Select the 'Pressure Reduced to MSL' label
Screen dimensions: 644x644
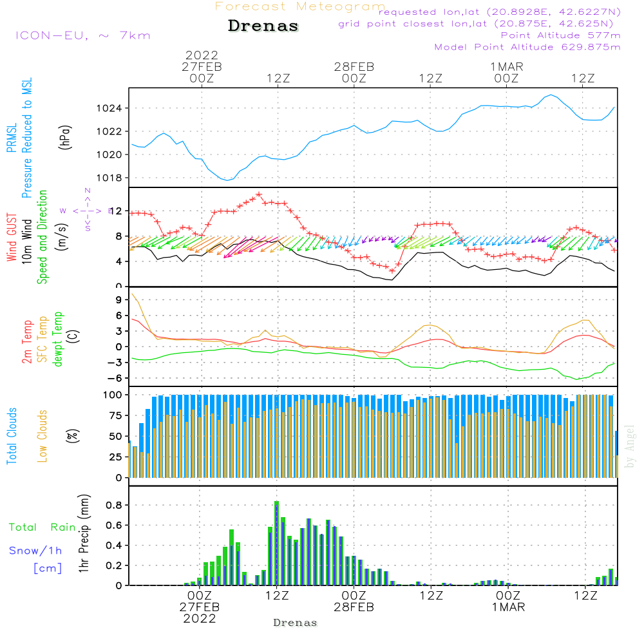pos(26,138)
